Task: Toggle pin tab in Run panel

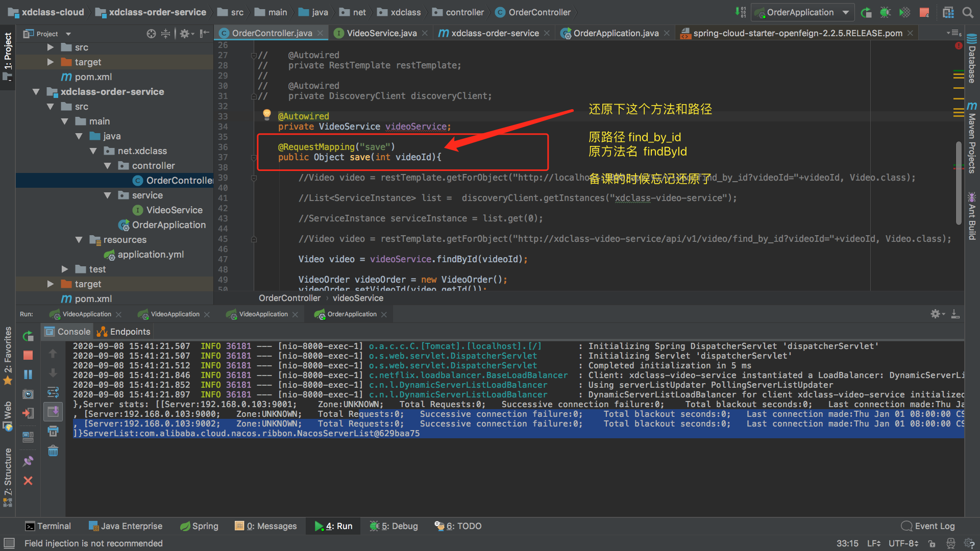Action: tap(28, 461)
